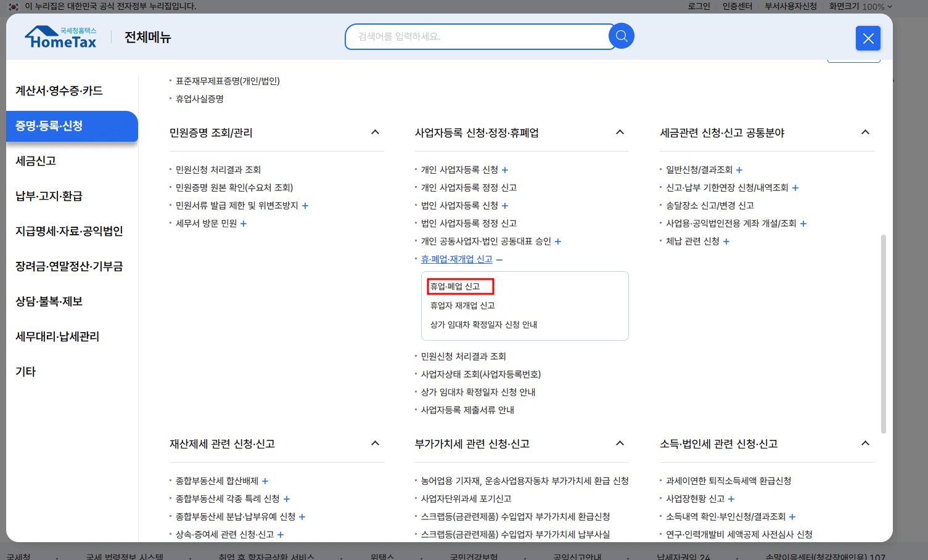Click the search input field
928x560 pixels.
(481, 36)
